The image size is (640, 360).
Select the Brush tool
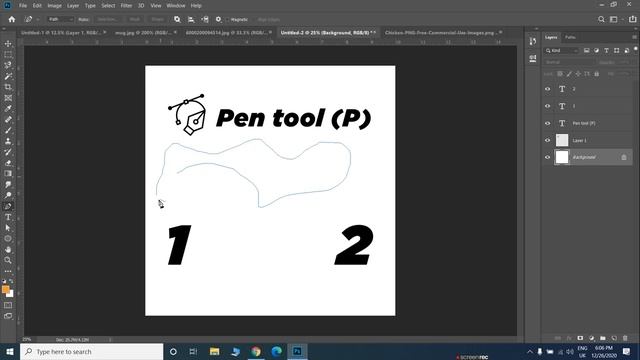coord(8,130)
